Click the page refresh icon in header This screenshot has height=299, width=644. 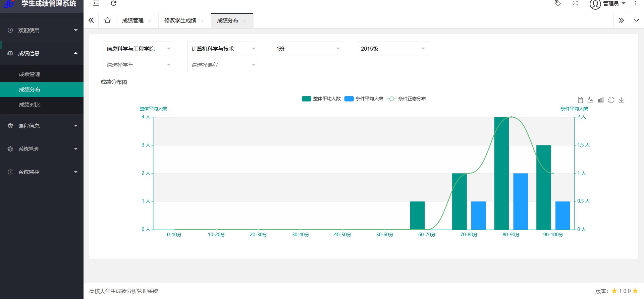(x=114, y=3)
